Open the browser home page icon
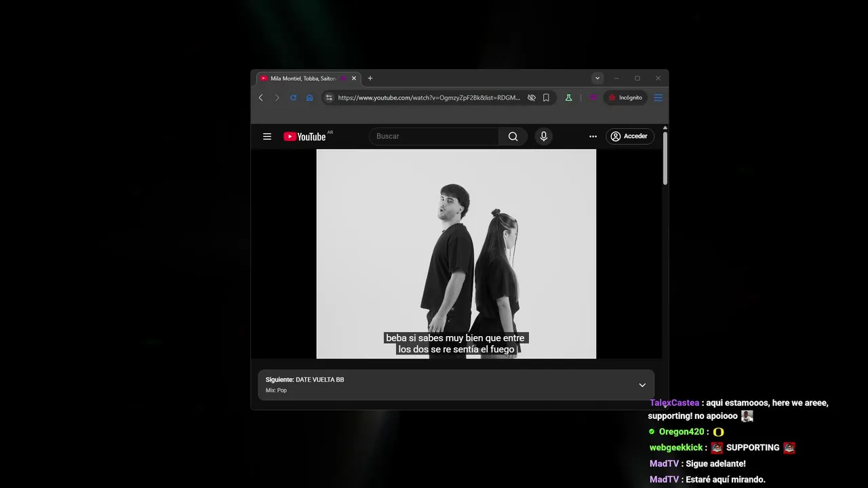 point(309,98)
